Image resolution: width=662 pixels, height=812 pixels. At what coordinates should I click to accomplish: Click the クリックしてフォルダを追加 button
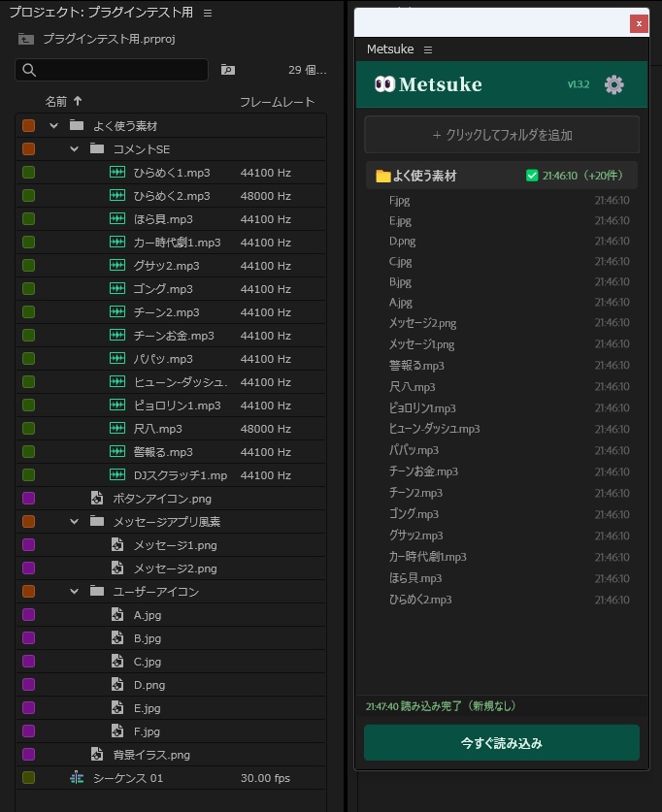(x=502, y=135)
